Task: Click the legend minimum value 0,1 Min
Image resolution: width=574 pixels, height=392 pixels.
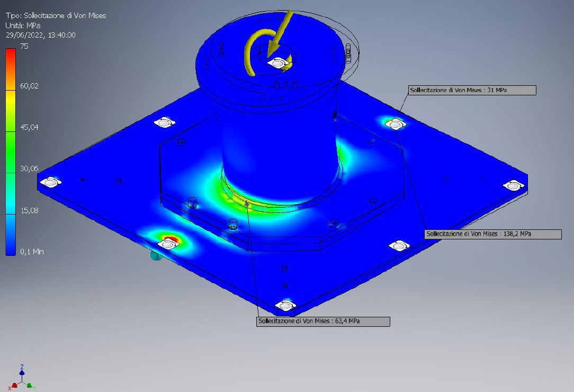Action: point(32,252)
